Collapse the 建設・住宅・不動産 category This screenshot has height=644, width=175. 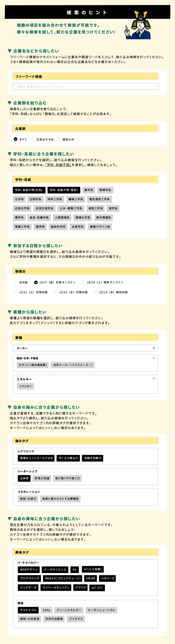[154, 358]
